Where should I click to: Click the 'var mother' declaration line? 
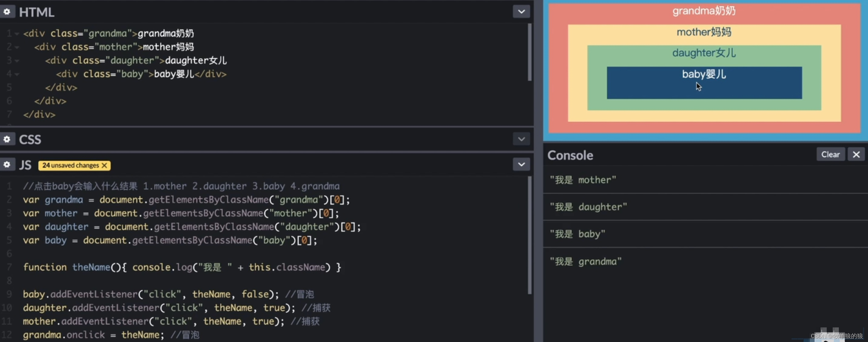pos(181,213)
